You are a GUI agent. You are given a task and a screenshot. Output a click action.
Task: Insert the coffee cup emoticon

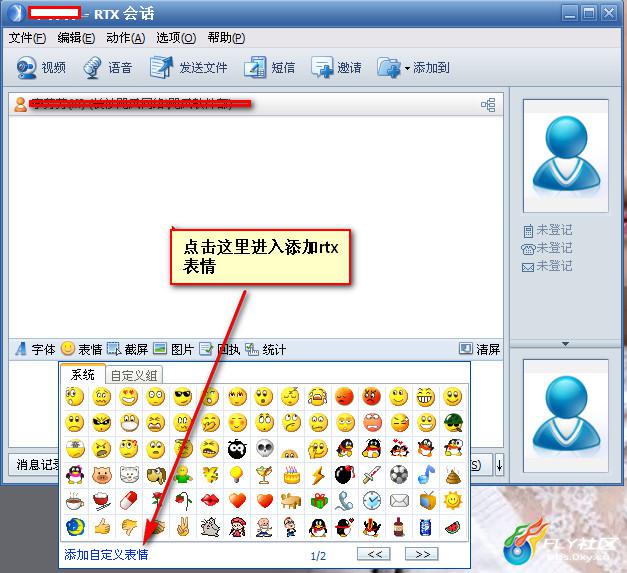[75, 501]
